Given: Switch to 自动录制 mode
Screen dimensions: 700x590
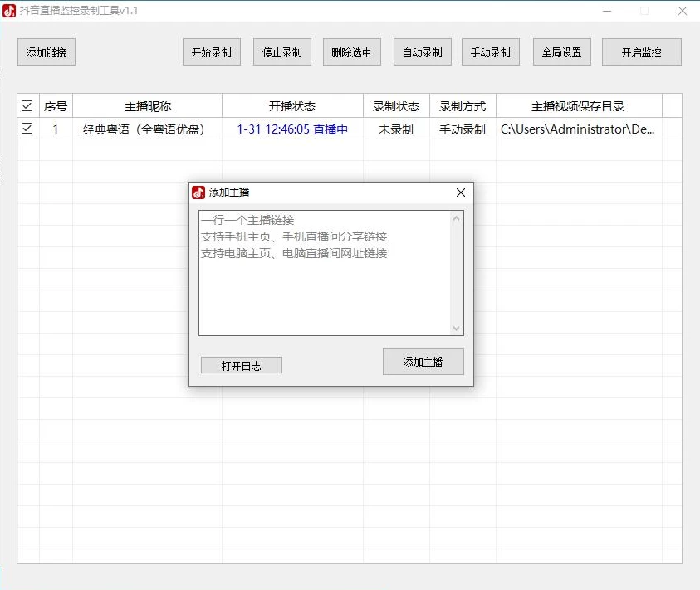Looking at the screenshot, I should pos(422,52).
